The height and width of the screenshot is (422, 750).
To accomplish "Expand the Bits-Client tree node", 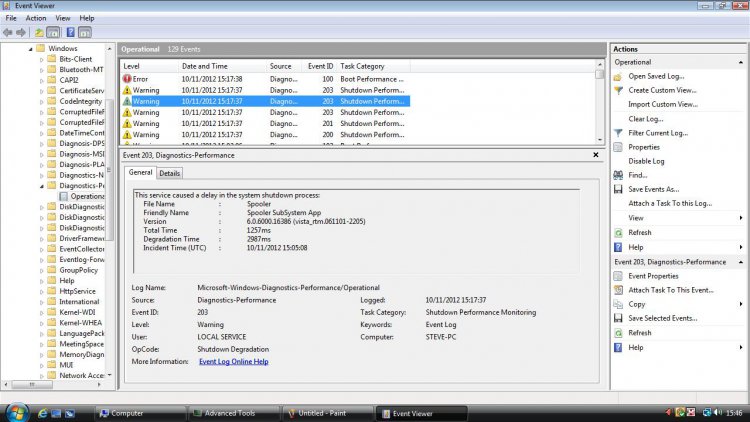I will pyautogui.click(x=42, y=60).
